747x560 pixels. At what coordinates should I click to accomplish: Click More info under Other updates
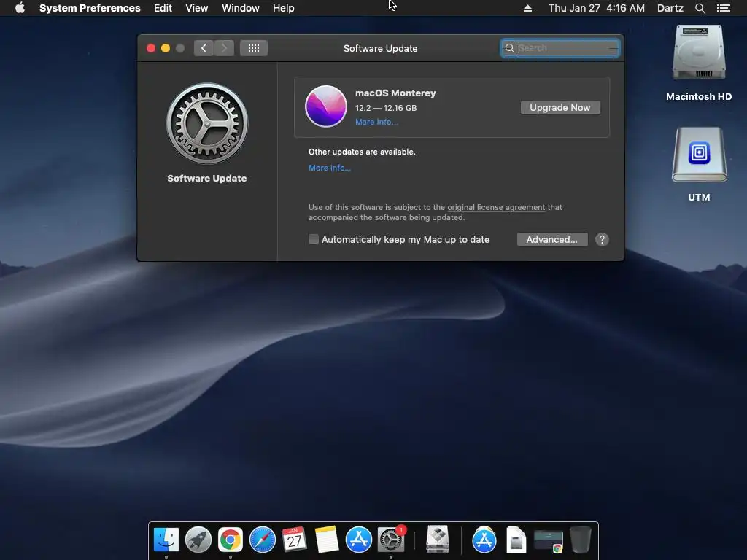[329, 168]
